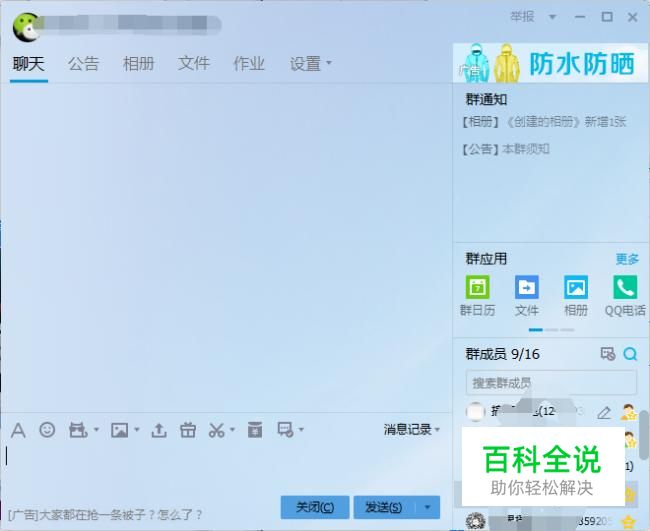Switch to the 公告 tab
Image resolution: width=650 pixels, height=531 pixels.
pos(83,63)
